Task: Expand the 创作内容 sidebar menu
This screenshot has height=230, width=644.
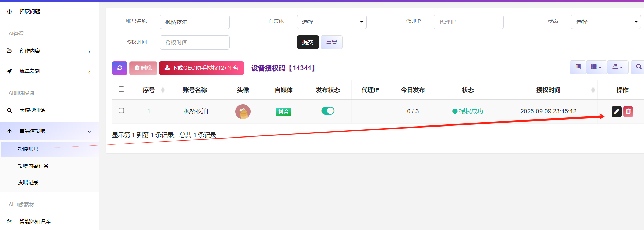Action: [49, 51]
